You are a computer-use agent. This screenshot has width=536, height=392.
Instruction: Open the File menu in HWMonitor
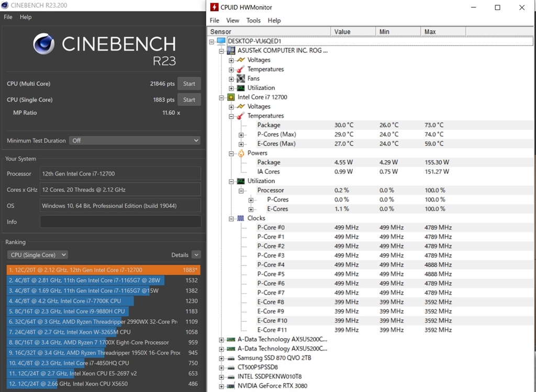click(214, 20)
